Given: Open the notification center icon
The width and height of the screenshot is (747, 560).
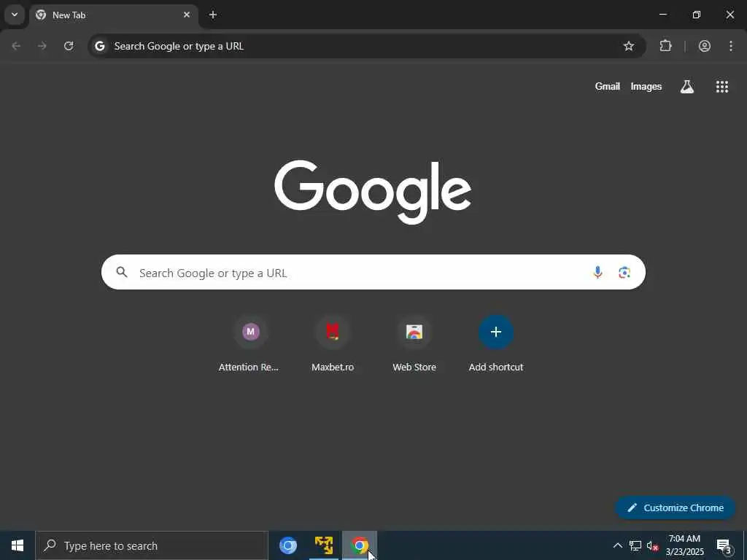Looking at the screenshot, I should (724, 545).
